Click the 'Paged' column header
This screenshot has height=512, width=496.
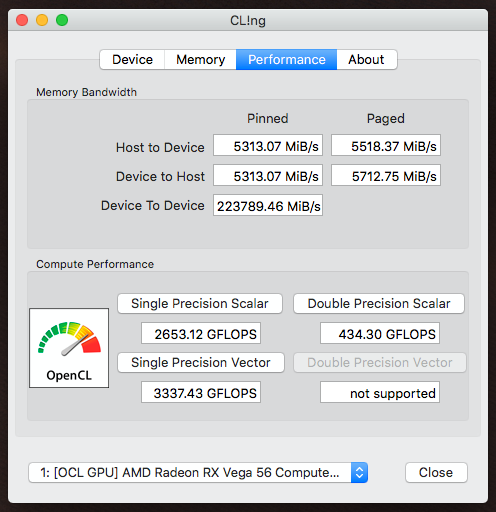tap(386, 119)
